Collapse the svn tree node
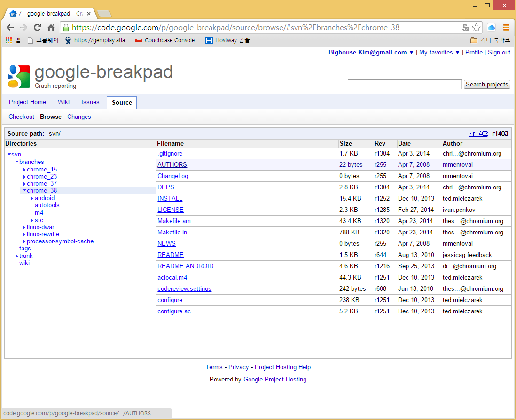Viewport: 516px width, 420px height. [9, 154]
